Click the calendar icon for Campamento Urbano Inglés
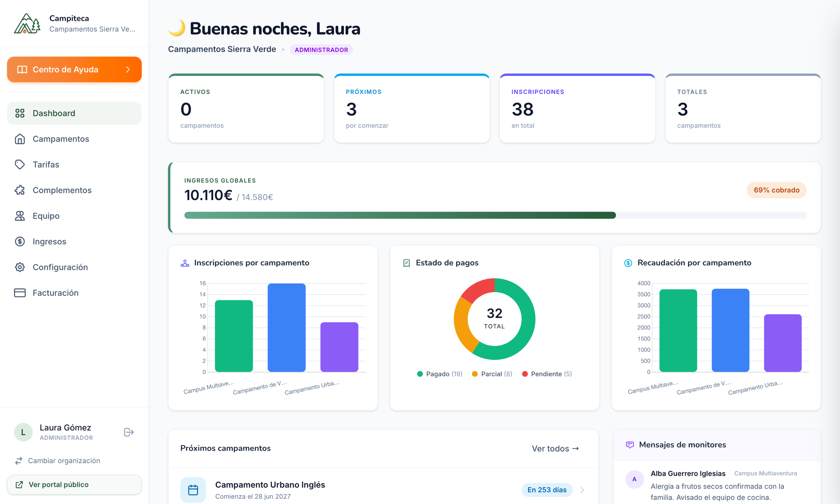This screenshot has width=840, height=504. tap(193, 490)
